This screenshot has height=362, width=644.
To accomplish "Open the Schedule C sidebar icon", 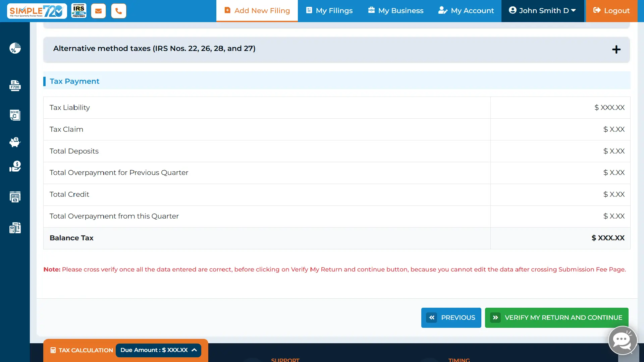I will (x=15, y=115).
